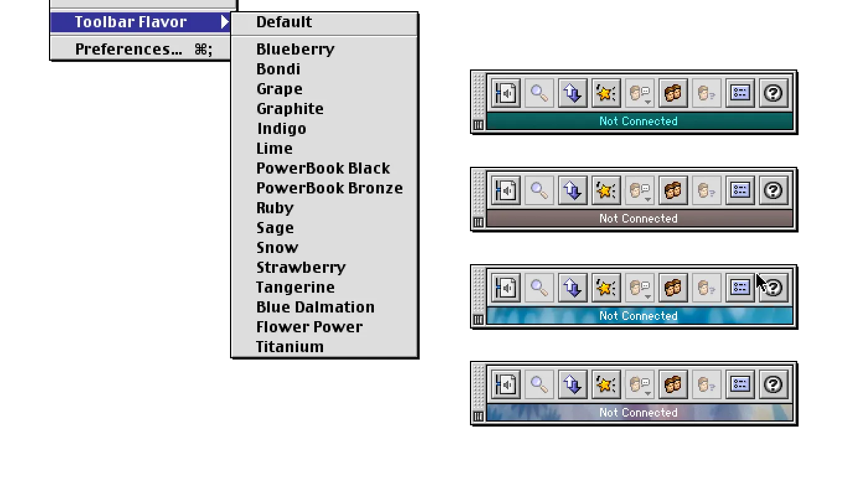Select PowerBook Black flavor

coord(324,169)
